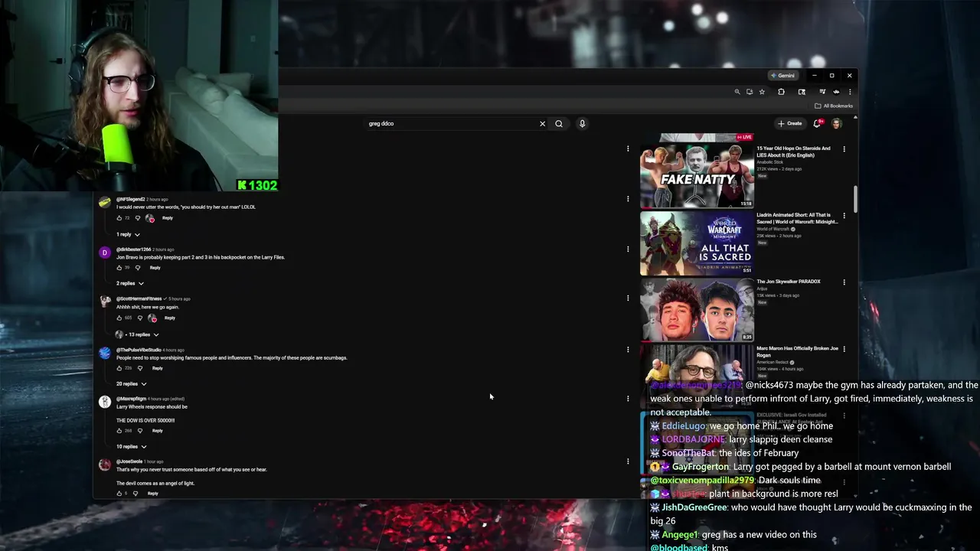Open The Jon Skywalker PARADOX video thumbnail

point(697,309)
